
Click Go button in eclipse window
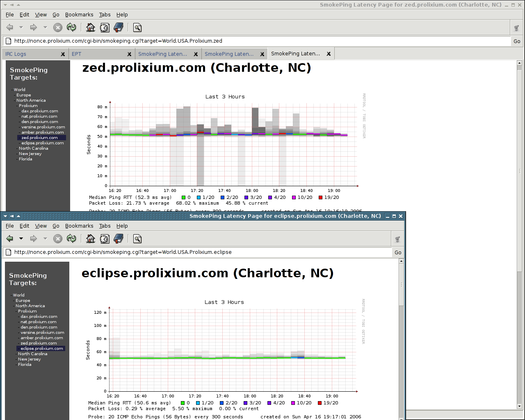[x=398, y=252]
